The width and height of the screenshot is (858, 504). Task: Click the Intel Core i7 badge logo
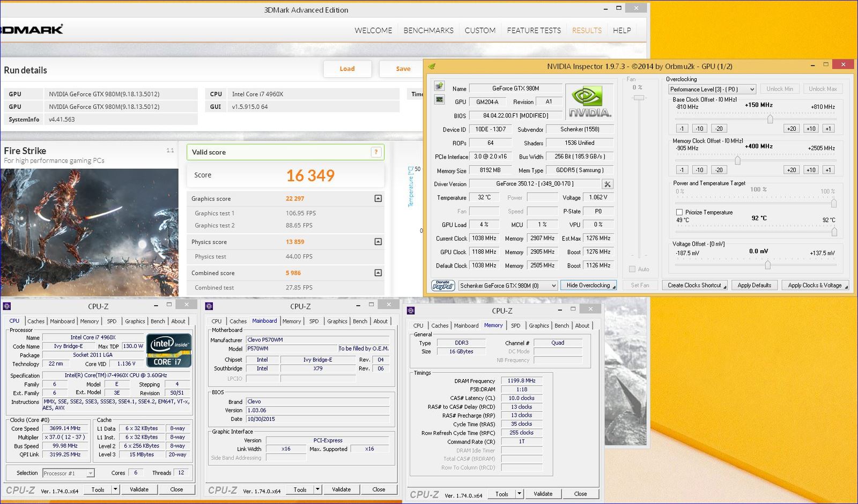[x=169, y=351]
